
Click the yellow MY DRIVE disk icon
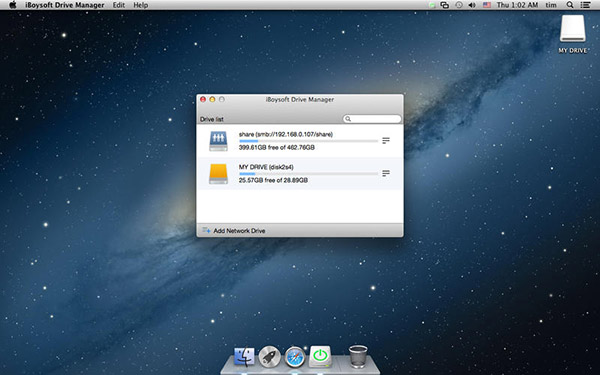(218, 174)
